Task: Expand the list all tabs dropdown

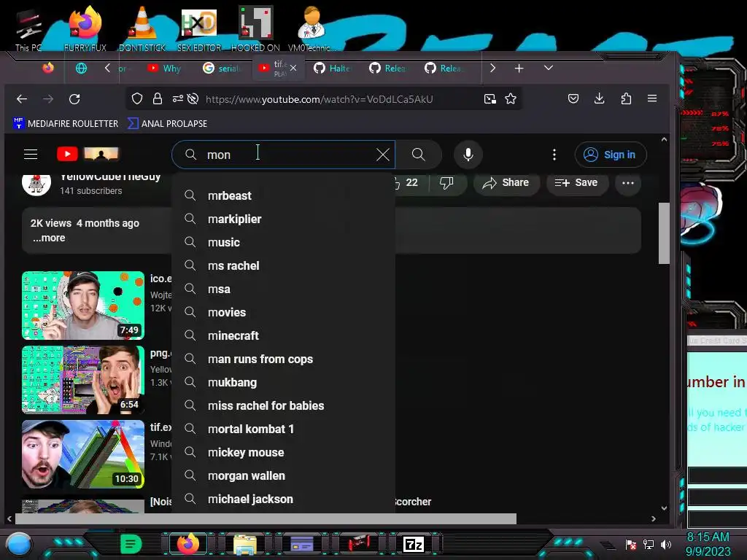Action: click(x=549, y=68)
